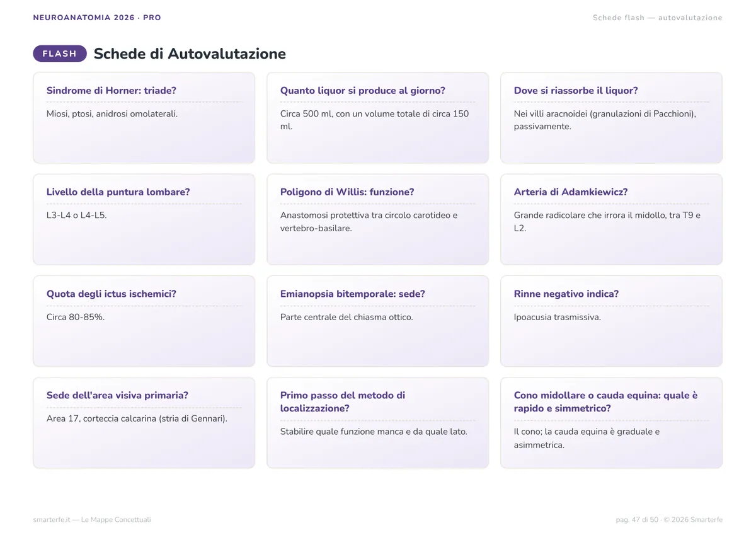Click 'Schede flash — autovalutazione' header text

pyautogui.click(x=658, y=18)
